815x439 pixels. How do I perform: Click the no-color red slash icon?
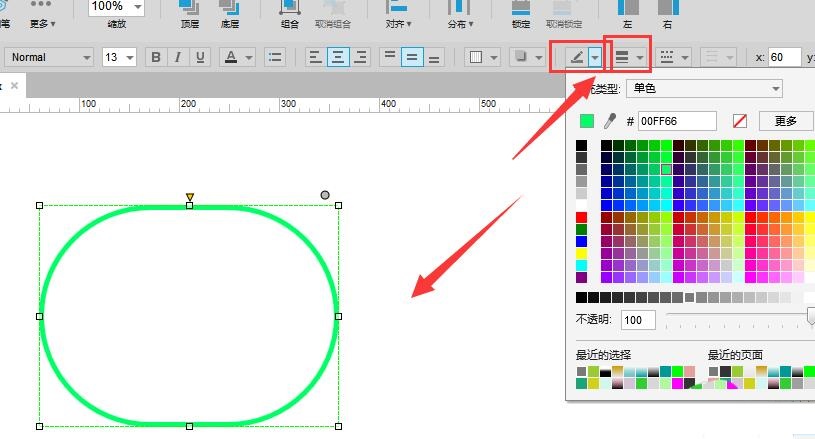[740, 121]
